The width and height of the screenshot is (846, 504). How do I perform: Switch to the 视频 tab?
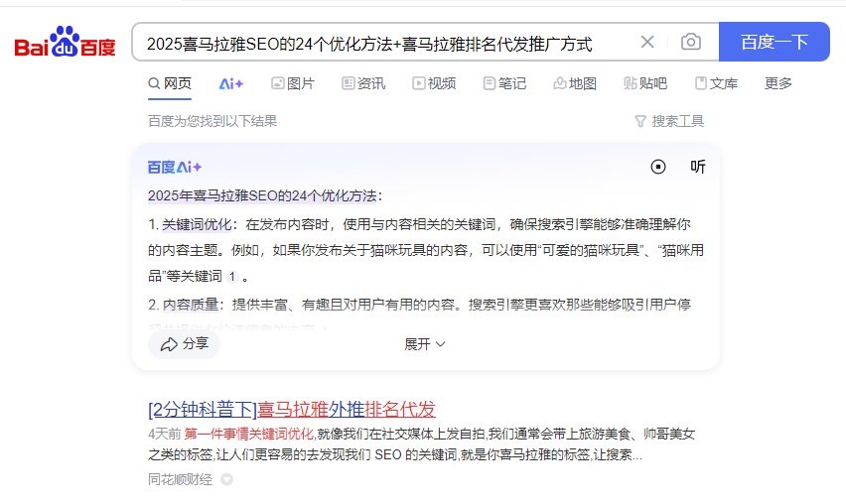(x=434, y=83)
